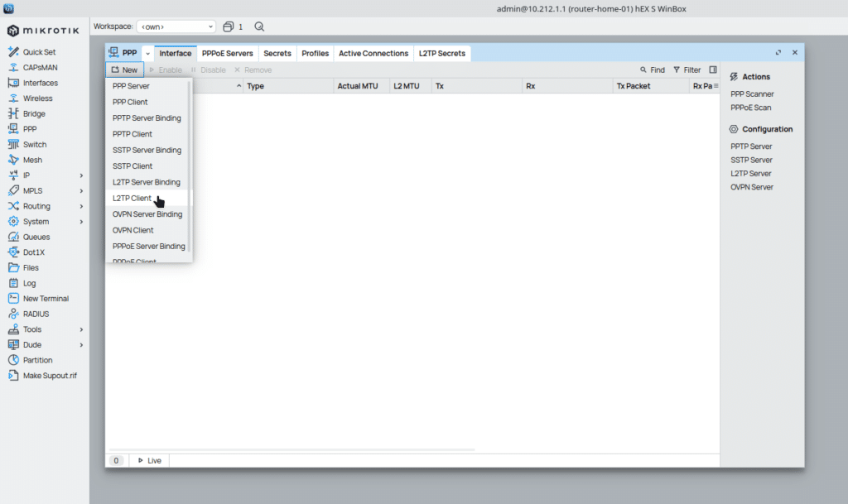Expand the Tools submenu
Image resolution: width=848 pixels, height=504 pixels.
tap(81, 329)
